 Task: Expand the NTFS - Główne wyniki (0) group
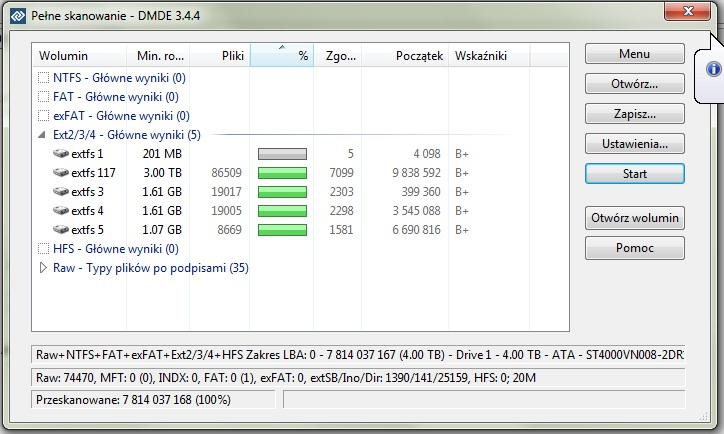[43, 78]
